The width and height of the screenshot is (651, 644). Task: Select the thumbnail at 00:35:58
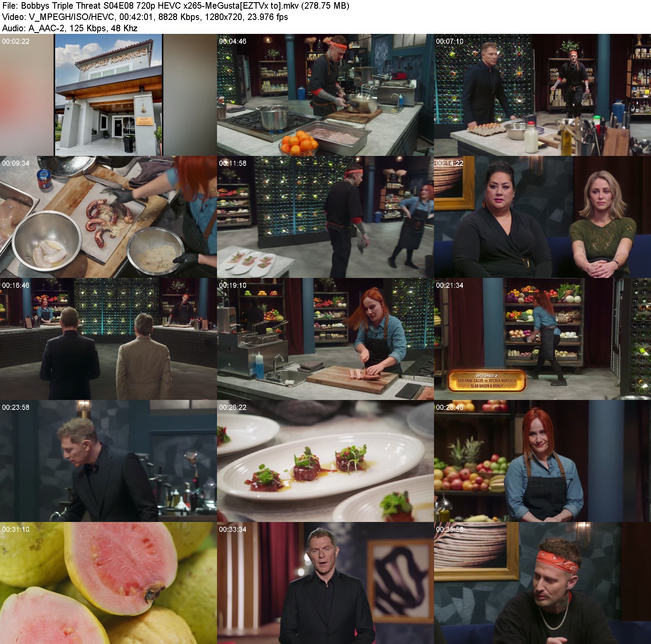(x=542, y=583)
